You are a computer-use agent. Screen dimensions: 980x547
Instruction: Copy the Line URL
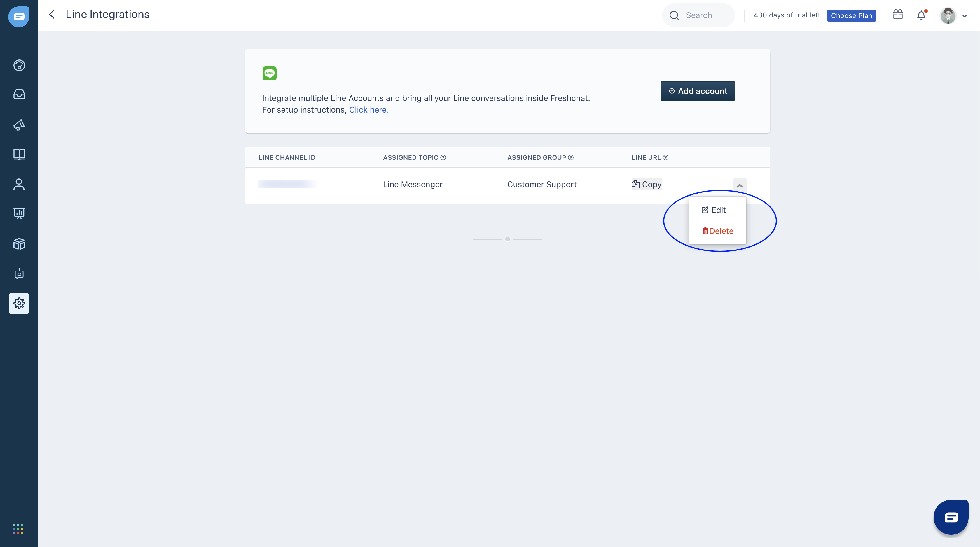pyautogui.click(x=646, y=184)
